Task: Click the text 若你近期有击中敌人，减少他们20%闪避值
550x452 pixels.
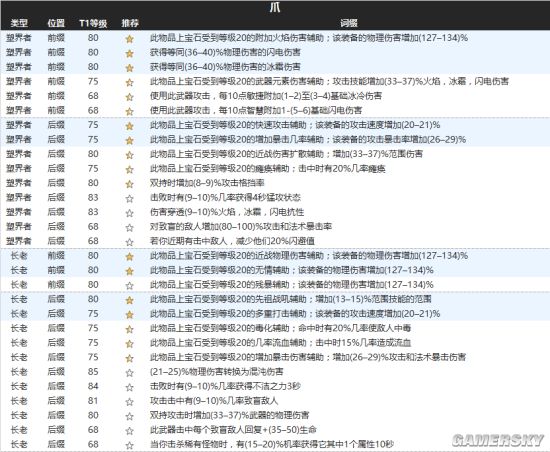Action: 232,241
